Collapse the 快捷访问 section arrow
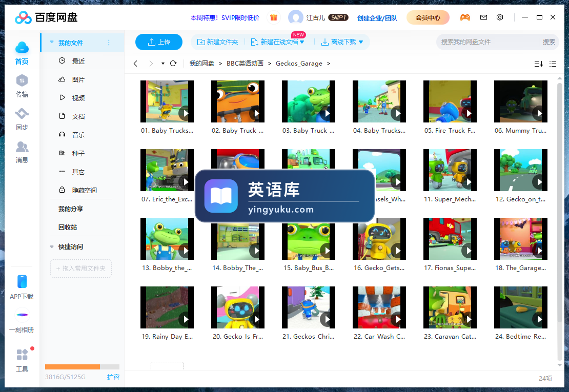The height and width of the screenshot is (392, 569). click(52, 247)
